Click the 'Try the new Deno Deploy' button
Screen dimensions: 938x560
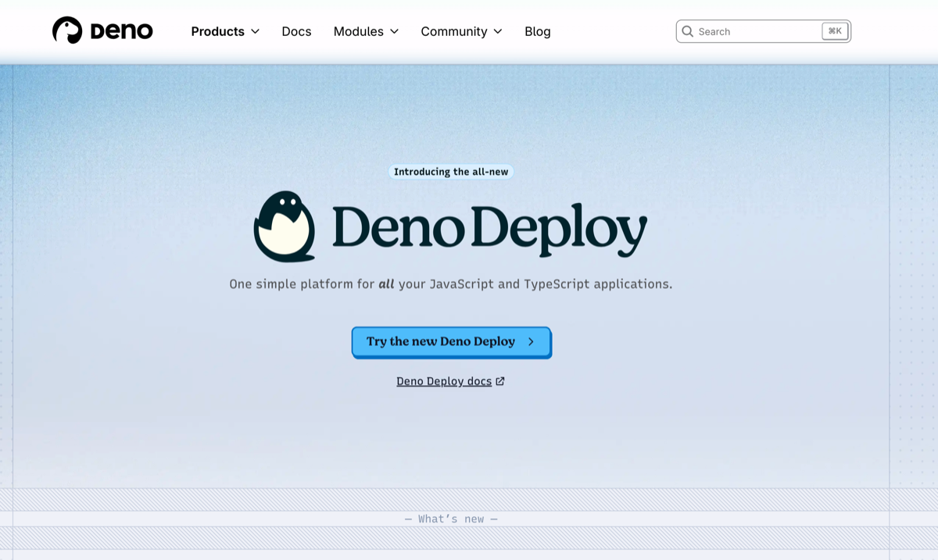pos(451,341)
